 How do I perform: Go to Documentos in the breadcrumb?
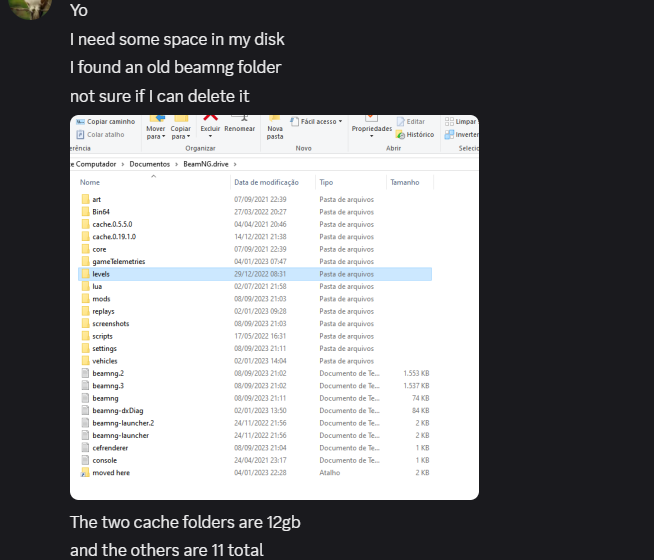click(149, 164)
